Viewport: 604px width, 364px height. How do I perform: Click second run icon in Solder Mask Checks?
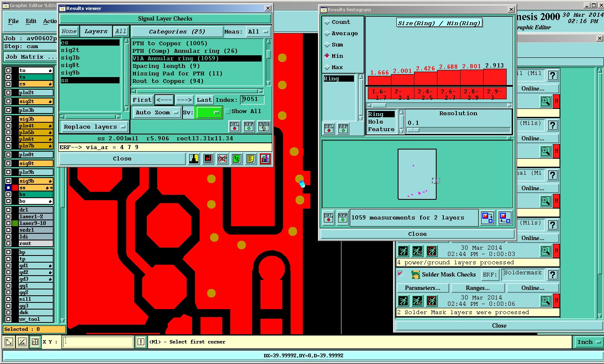pyautogui.click(x=417, y=301)
